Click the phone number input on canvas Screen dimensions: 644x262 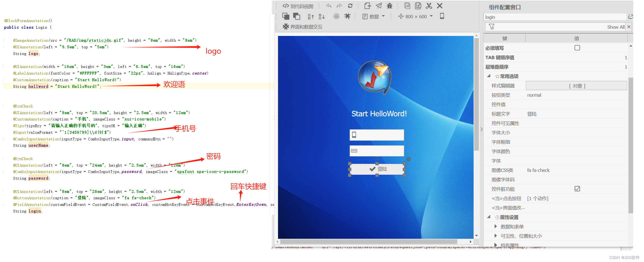(x=377, y=135)
